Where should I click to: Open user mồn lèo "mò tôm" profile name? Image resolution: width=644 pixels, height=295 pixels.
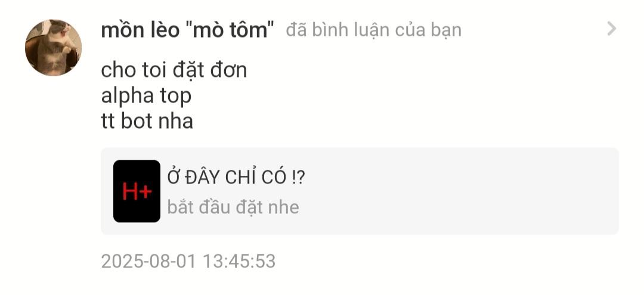(188, 30)
